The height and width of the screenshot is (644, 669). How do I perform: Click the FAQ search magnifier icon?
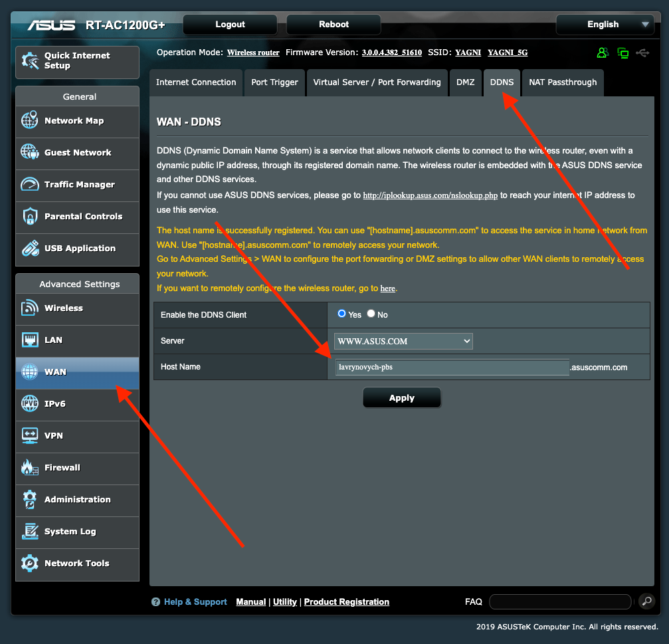coord(646,601)
